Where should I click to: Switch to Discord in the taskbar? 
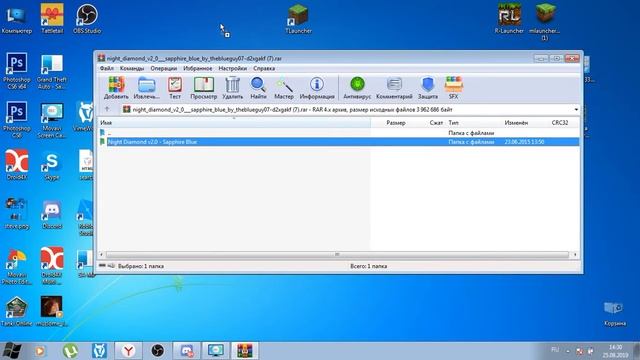coord(187,351)
